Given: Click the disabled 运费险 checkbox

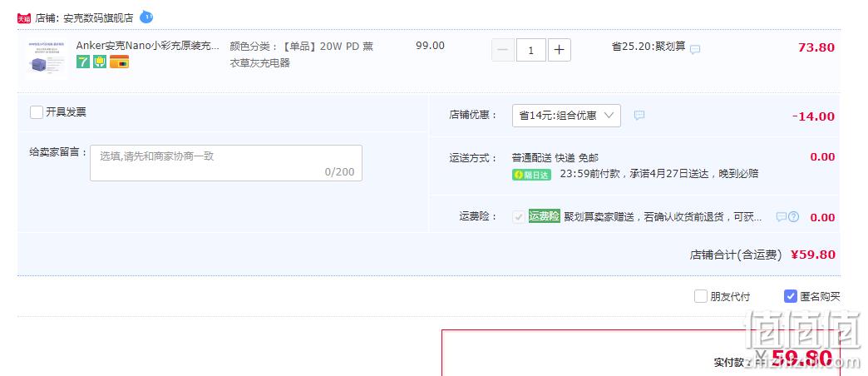Looking at the screenshot, I should click(519, 217).
